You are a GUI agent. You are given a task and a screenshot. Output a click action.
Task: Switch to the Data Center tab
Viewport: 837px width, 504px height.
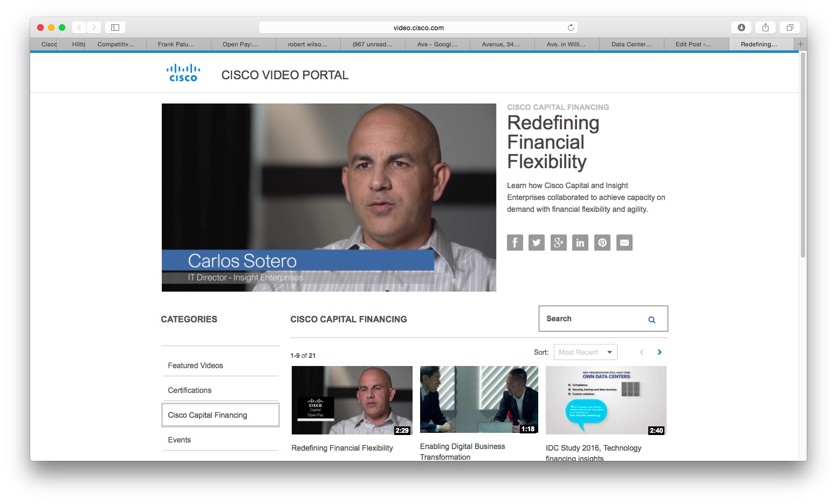tap(631, 44)
